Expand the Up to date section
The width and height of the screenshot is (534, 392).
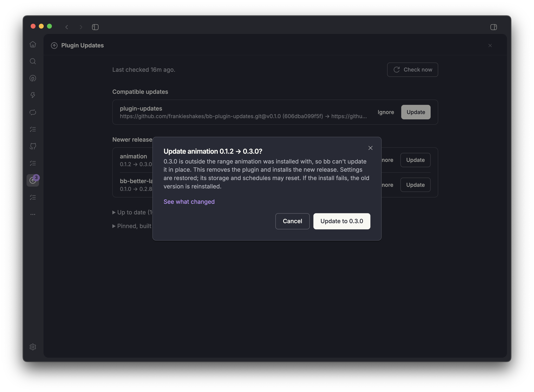pos(132,212)
